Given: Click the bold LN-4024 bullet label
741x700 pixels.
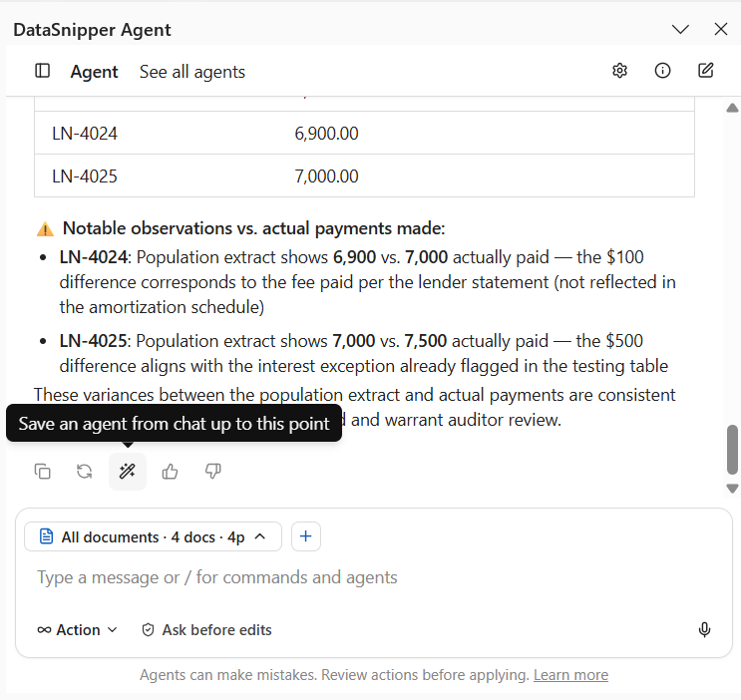Looking at the screenshot, I should click(x=94, y=257).
